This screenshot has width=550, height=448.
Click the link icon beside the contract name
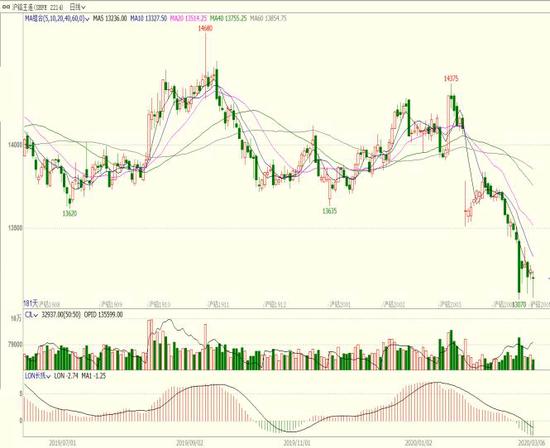tap(6, 7)
